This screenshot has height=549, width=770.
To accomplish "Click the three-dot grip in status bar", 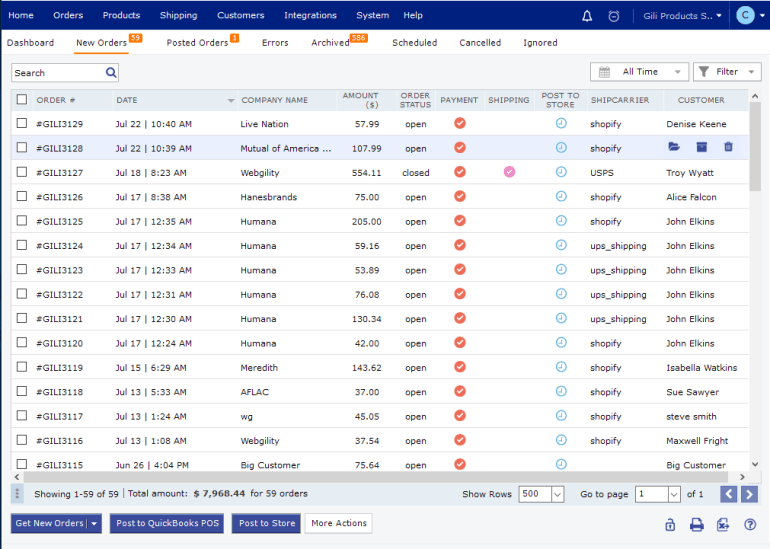I will click(17, 494).
